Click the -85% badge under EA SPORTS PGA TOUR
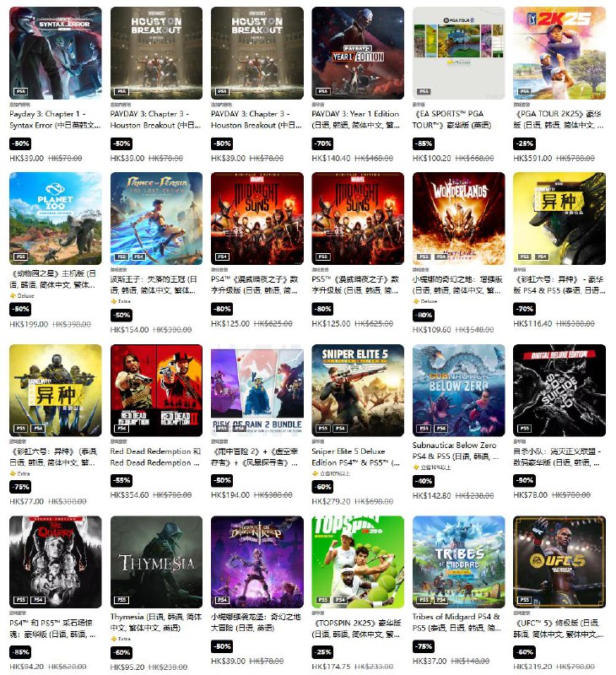 click(423, 143)
